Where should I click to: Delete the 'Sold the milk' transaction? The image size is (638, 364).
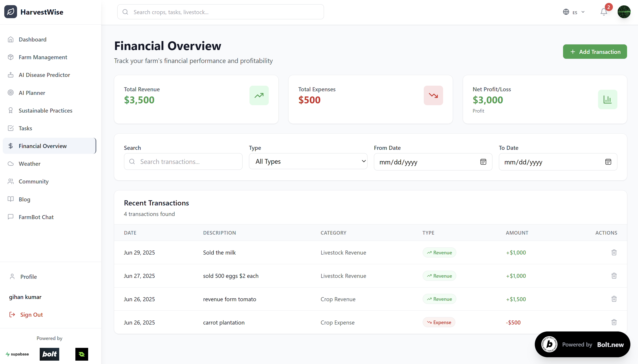[x=614, y=253]
